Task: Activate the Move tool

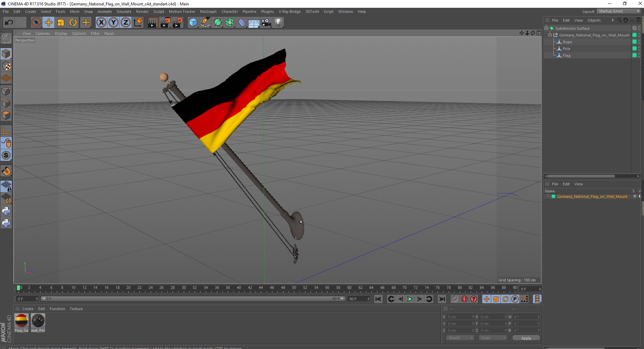Action: point(49,23)
